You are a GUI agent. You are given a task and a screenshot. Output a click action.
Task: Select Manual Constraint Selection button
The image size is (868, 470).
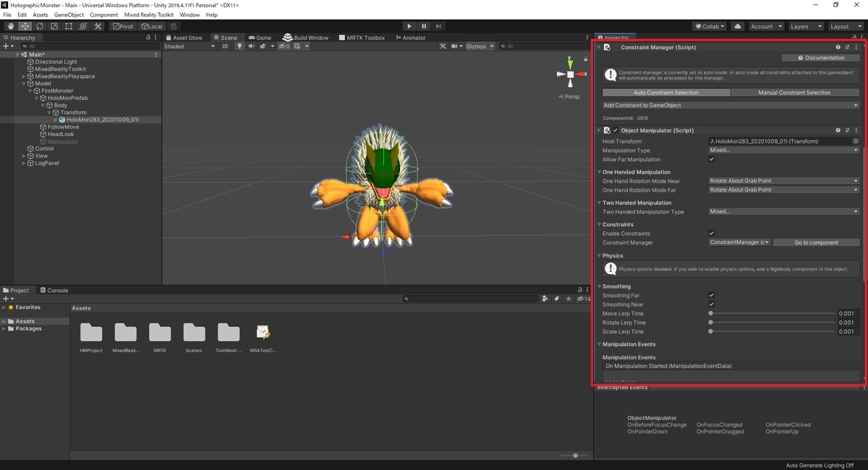click(794, 93)
